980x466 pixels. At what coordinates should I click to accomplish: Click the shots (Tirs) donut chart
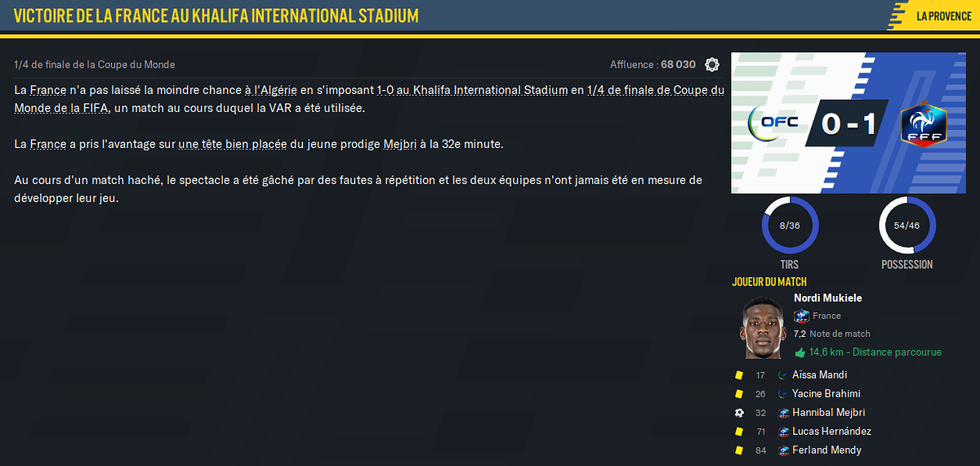[790, 224]
